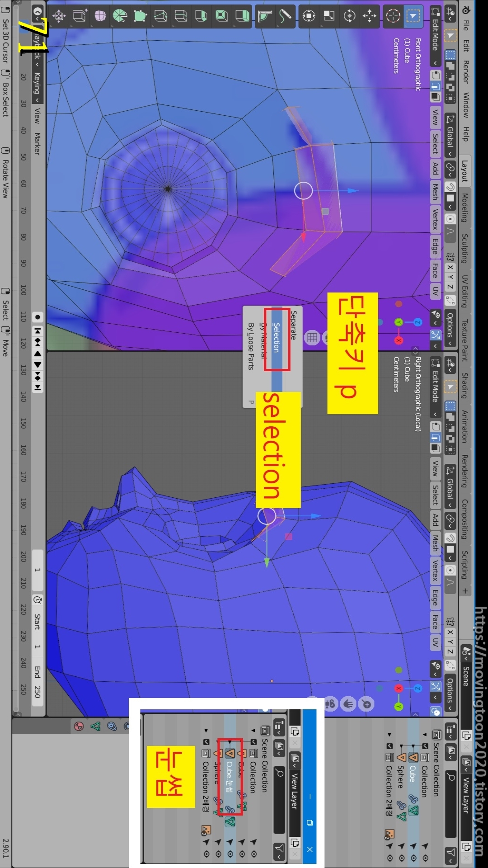
Task: Select the Measure ruler tool
Action: coord(265,17)
